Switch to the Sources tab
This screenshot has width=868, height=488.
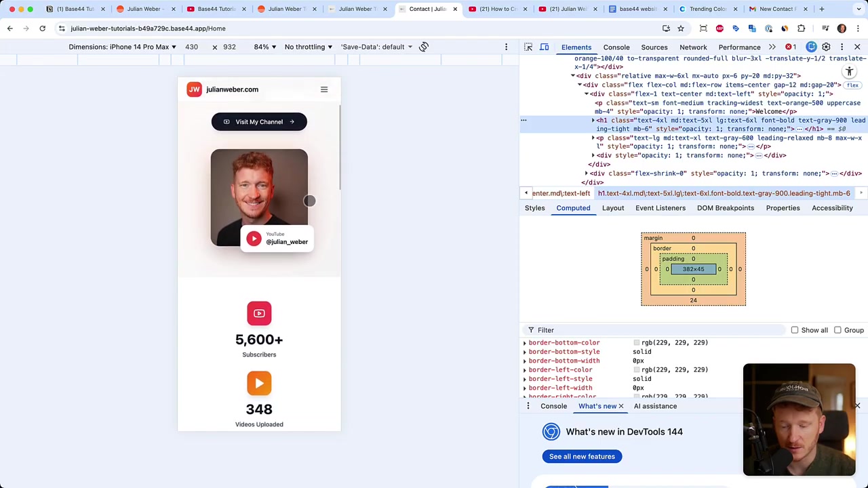(654, 47)
